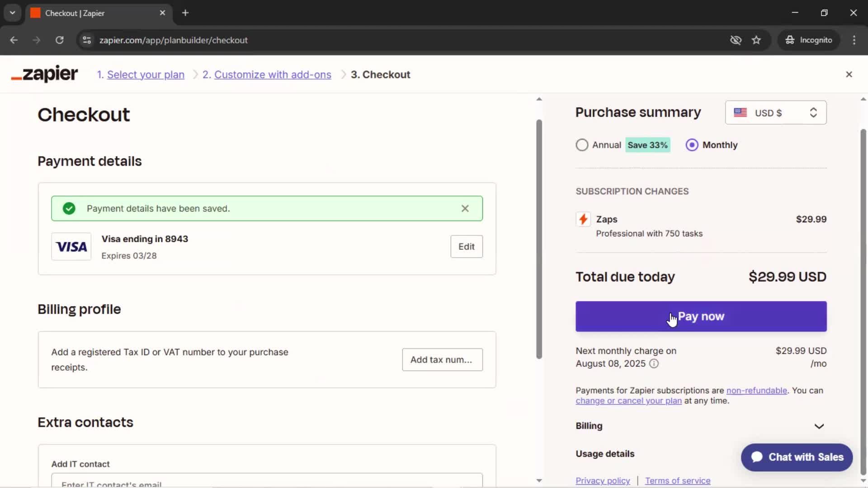Expand Usage details section
The image size is (868, 488).
605,454
